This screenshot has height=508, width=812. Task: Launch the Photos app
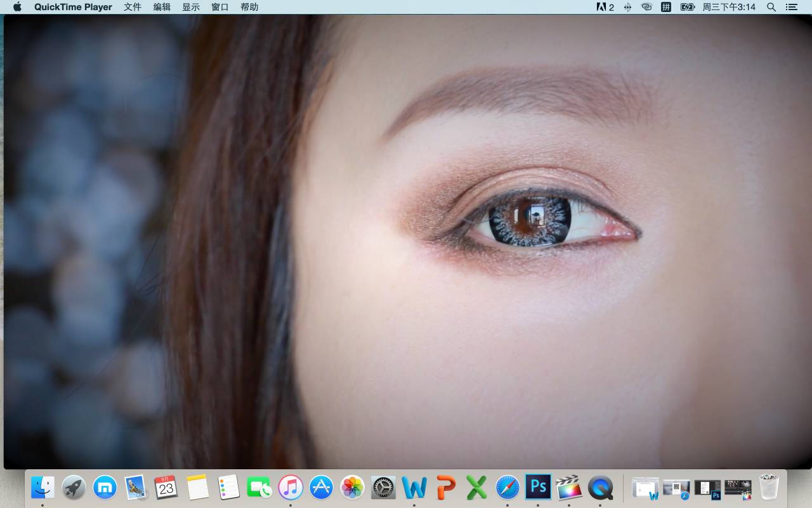352,488
